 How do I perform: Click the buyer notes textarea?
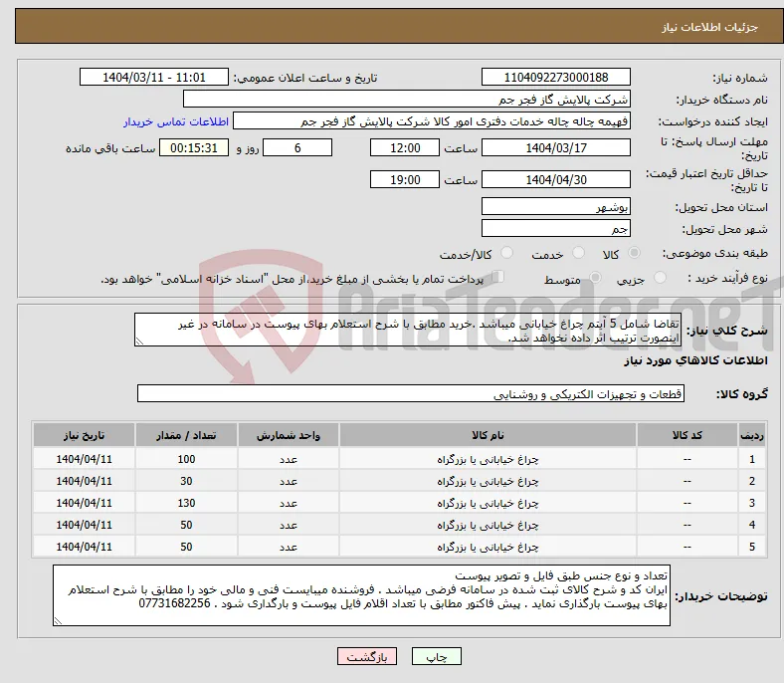(x=361, y=595)
